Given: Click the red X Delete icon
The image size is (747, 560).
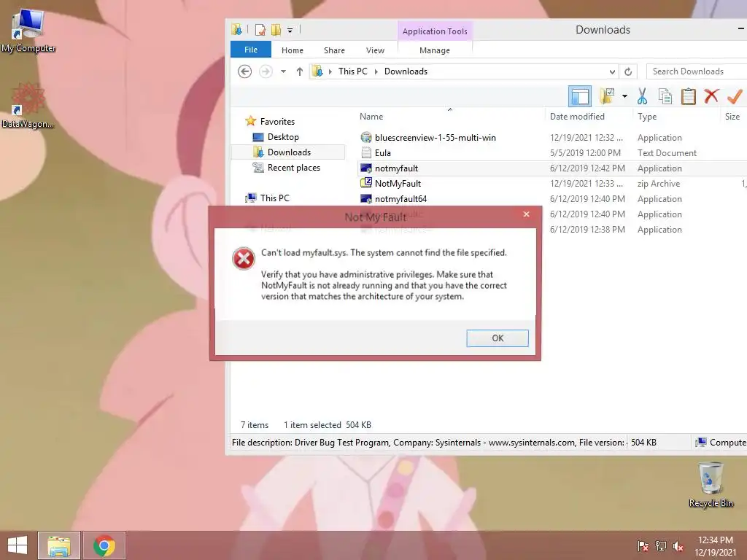Looking at the screenshot, I should (711, 96).
